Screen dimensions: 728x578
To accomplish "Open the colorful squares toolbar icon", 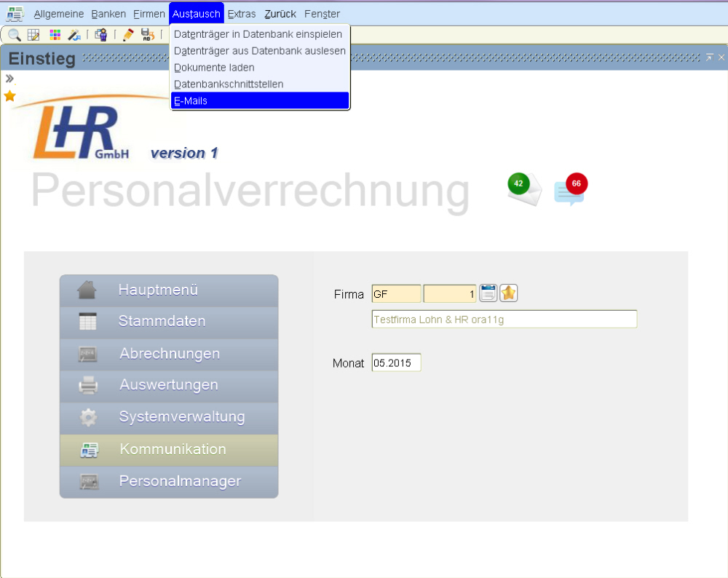I will coord(55,35).
